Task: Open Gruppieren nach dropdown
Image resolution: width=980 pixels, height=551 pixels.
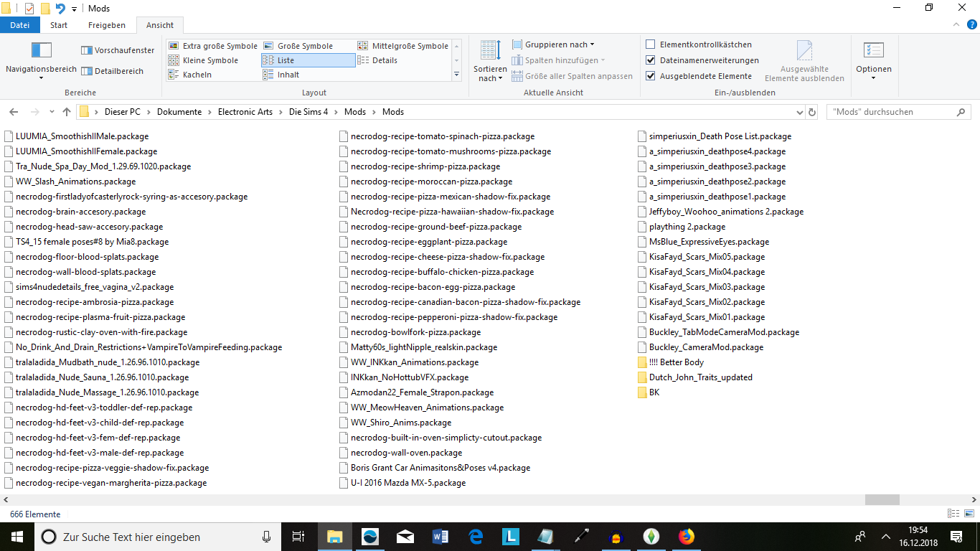Action: point(554,44)
